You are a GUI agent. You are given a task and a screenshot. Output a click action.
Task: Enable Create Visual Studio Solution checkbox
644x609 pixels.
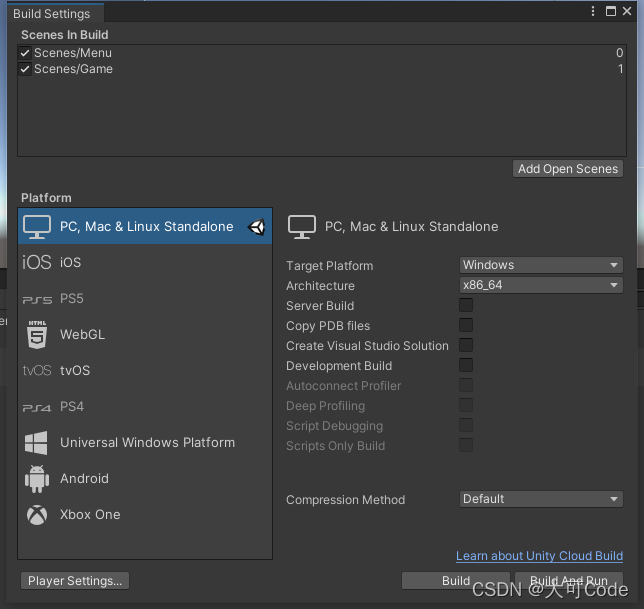[466, 345]
